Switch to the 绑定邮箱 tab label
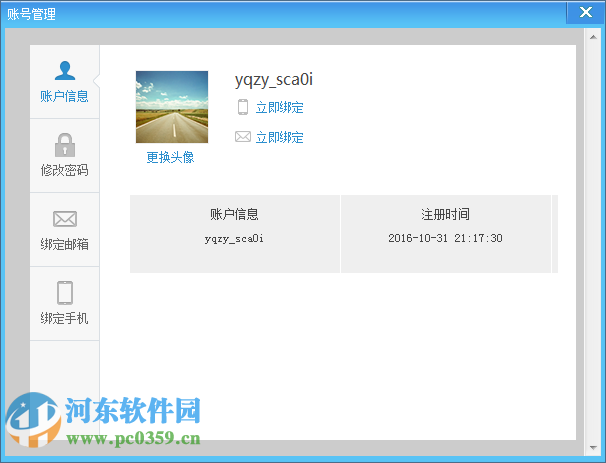The image size is (606, 463). click(x=65, y=244)
